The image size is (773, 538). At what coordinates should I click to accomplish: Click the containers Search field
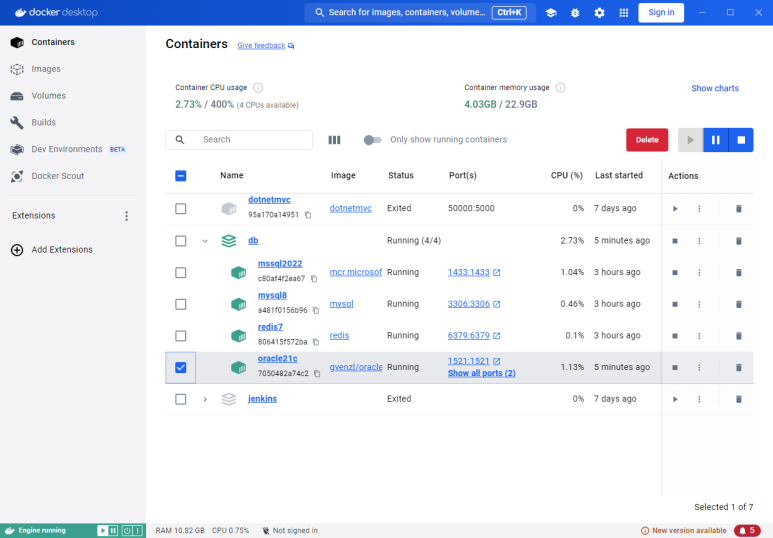click(239, 140)
